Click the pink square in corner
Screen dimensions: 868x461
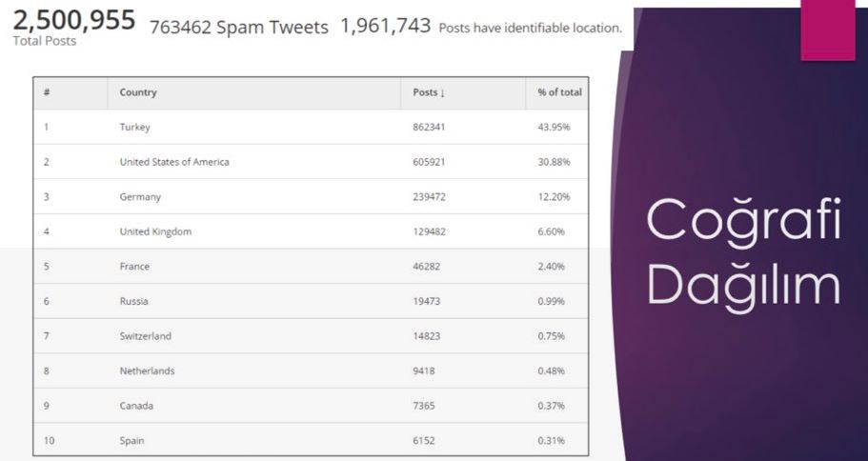827,30
